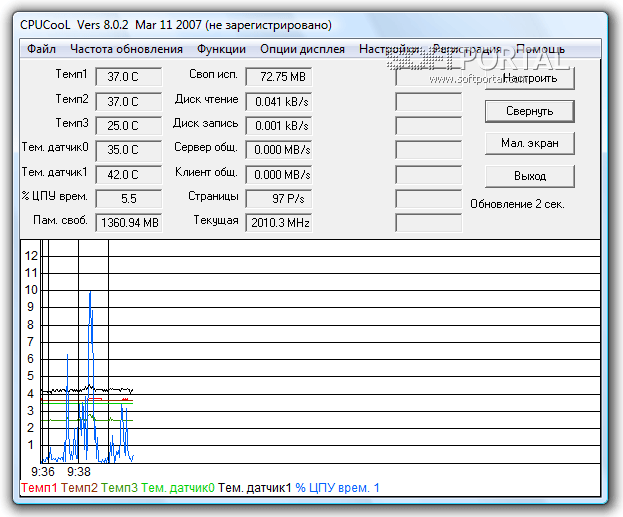Viewport: 623px width, 517px height.
Task: Click the 9:36 time label
Action: tap(43, 472)
